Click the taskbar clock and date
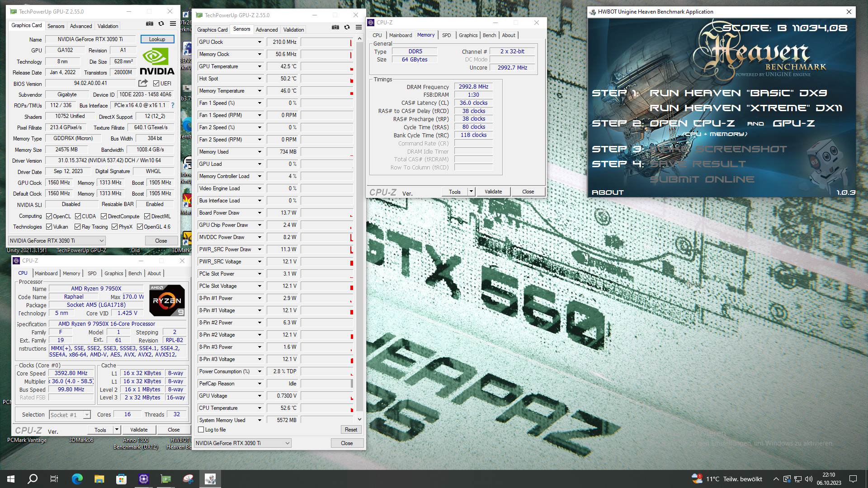This screenshot has width=868, height=488. pos(829,479)
